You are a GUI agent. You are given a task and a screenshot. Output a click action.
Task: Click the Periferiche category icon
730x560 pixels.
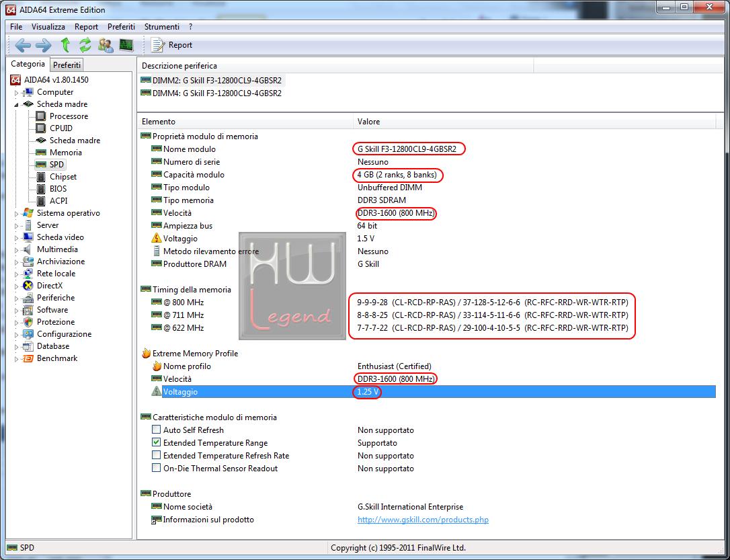click(x=28, y=297)
